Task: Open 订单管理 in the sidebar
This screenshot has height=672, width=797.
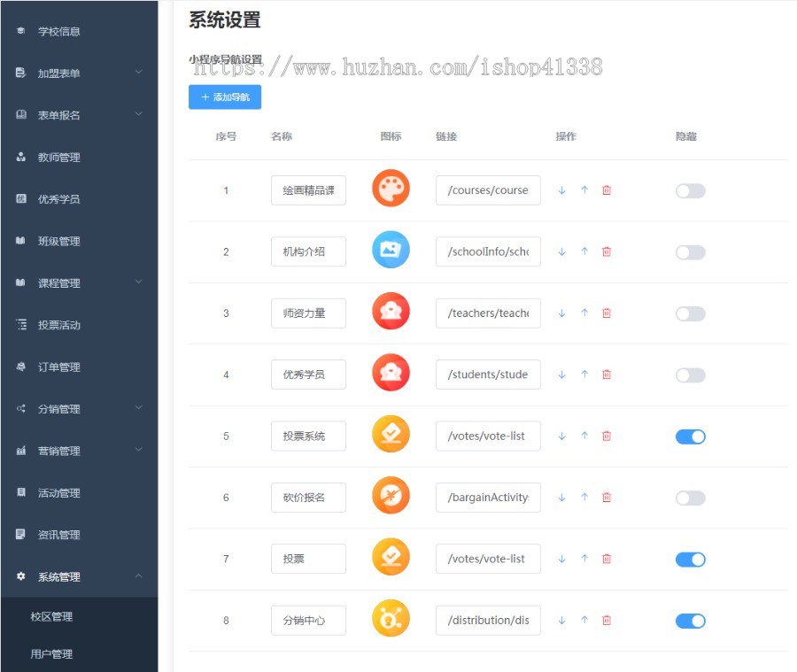Action: pyautogui.click(x=79, y=367)
